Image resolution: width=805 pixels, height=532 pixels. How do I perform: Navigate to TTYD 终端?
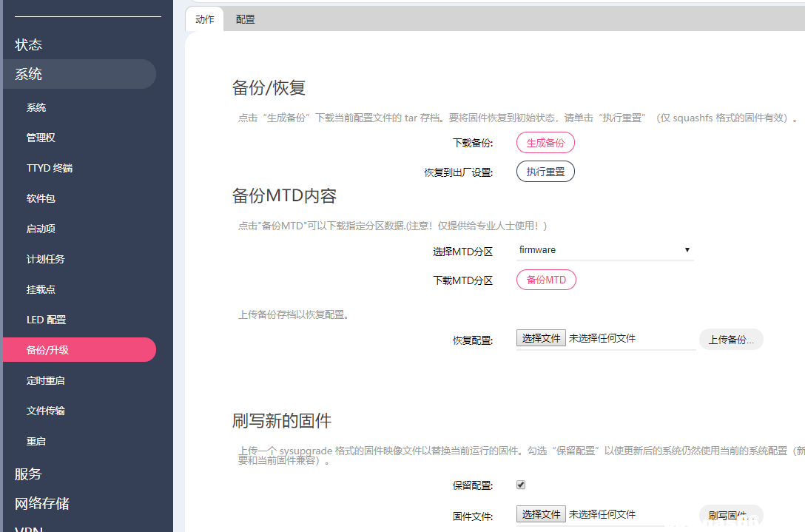(45, 168)
